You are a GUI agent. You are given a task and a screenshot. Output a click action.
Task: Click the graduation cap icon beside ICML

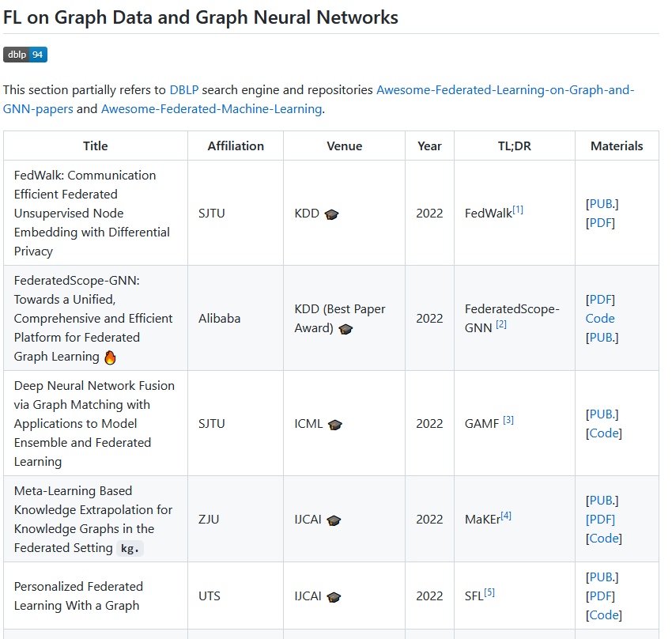click(x=334, y=425)
